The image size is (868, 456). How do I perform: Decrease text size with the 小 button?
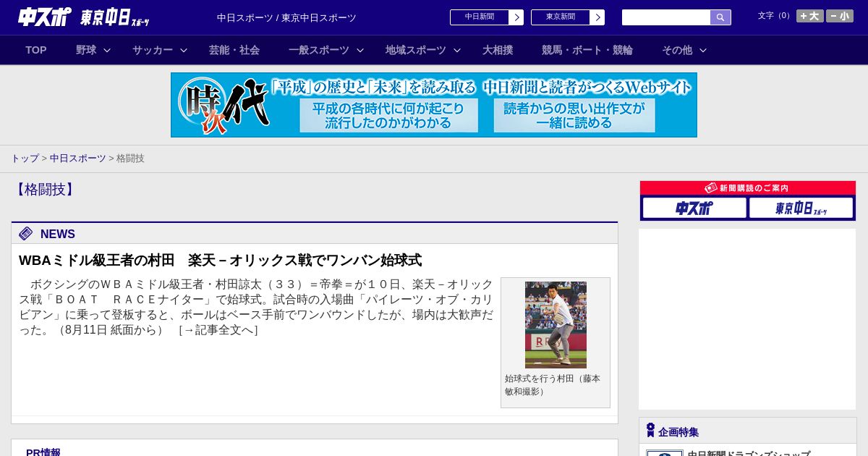[840, 16]
